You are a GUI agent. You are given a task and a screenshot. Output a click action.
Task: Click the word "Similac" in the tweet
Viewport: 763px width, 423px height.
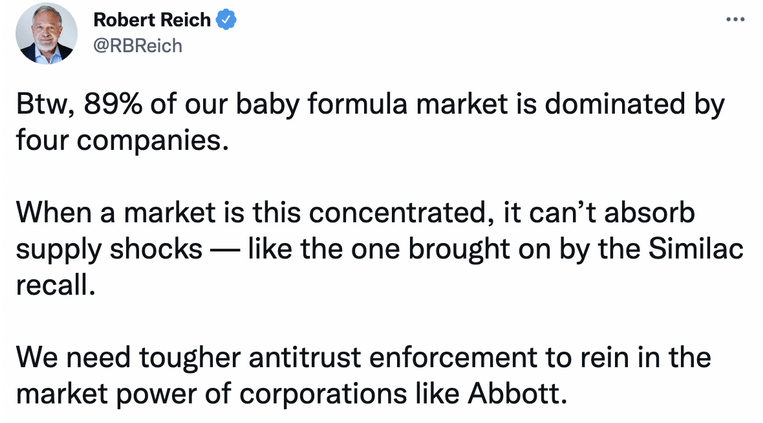[696, 249]
